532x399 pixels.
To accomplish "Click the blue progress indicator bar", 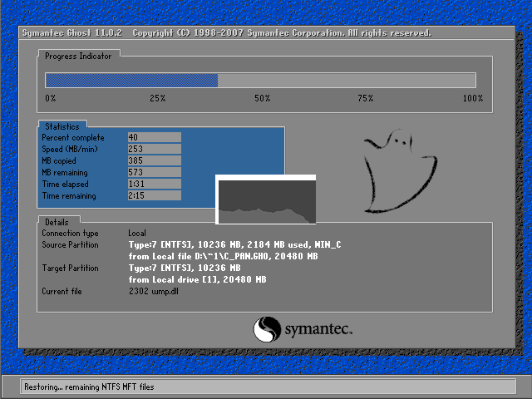I will 131,81.
